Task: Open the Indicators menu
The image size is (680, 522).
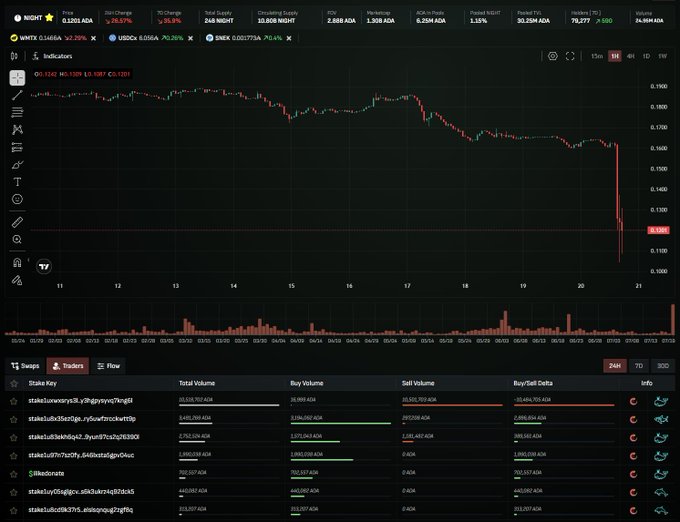Action: (52, 56)
